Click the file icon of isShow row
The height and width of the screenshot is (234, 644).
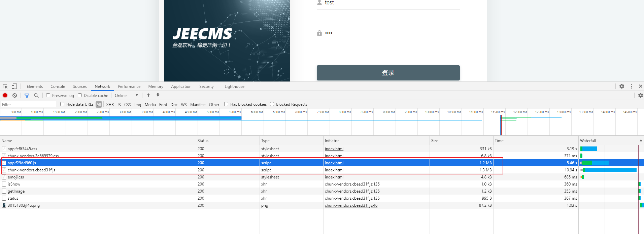pos(4,184)
